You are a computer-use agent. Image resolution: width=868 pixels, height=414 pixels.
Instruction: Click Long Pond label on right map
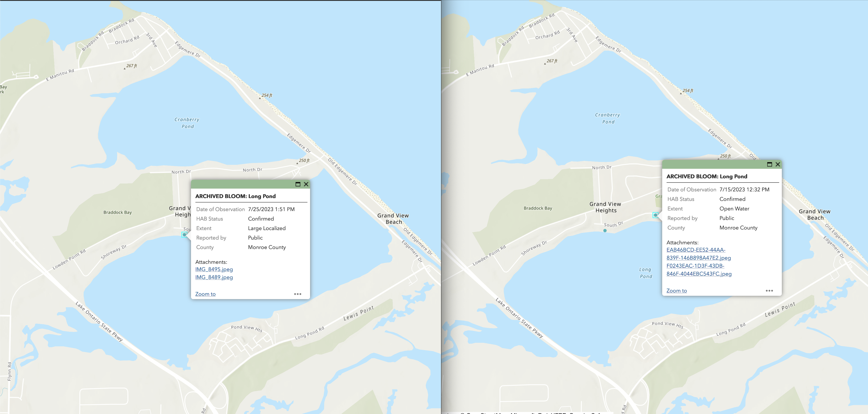click(646, 273)
